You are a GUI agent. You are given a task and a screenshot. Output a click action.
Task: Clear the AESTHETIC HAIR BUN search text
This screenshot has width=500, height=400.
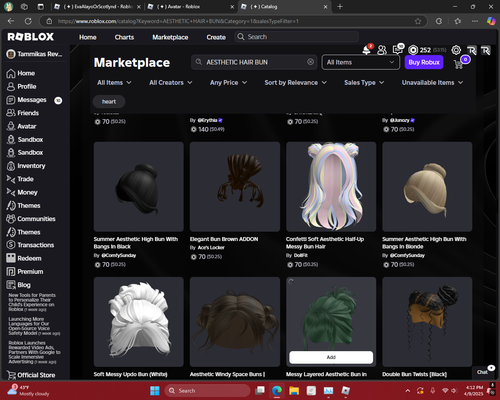pyautogui.click(x=310, y=62)
